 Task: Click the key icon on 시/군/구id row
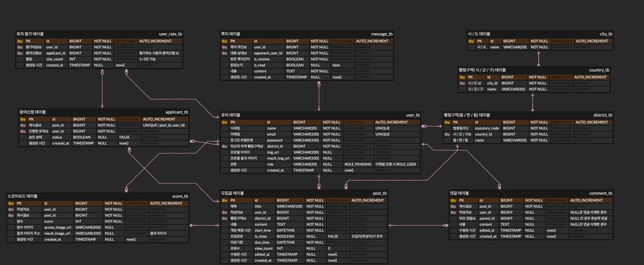point(447,134)
